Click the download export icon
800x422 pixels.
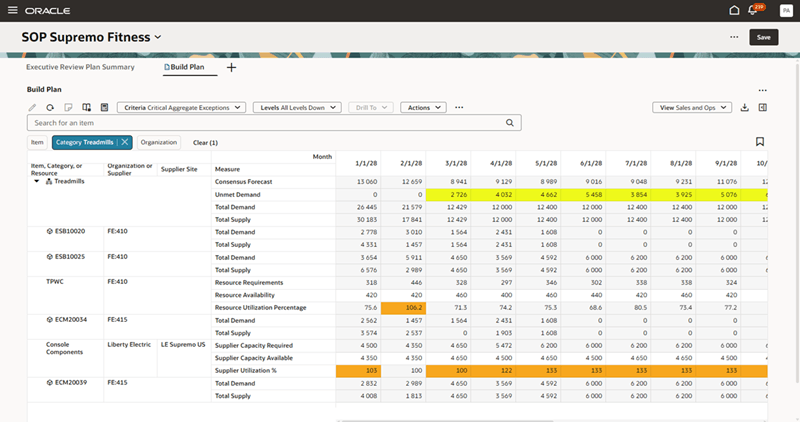click(744, 107)
